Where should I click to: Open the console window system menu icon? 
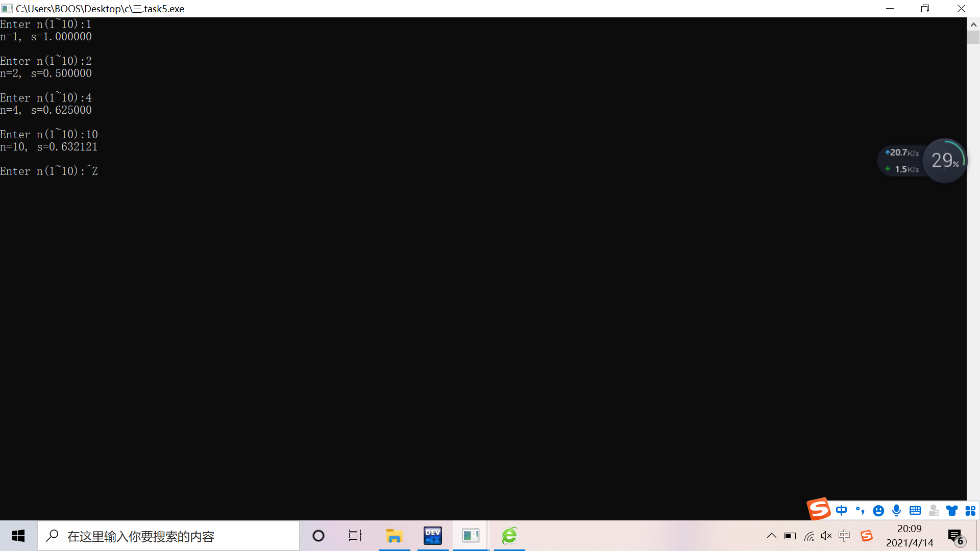(x=7, y=9)
